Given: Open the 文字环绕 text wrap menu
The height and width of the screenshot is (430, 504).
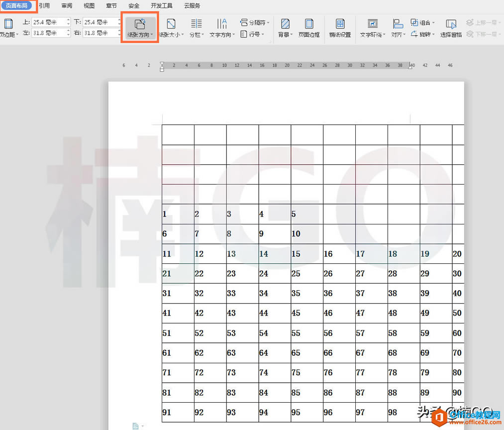Looking at the screenshot, I should coord(372,28).
